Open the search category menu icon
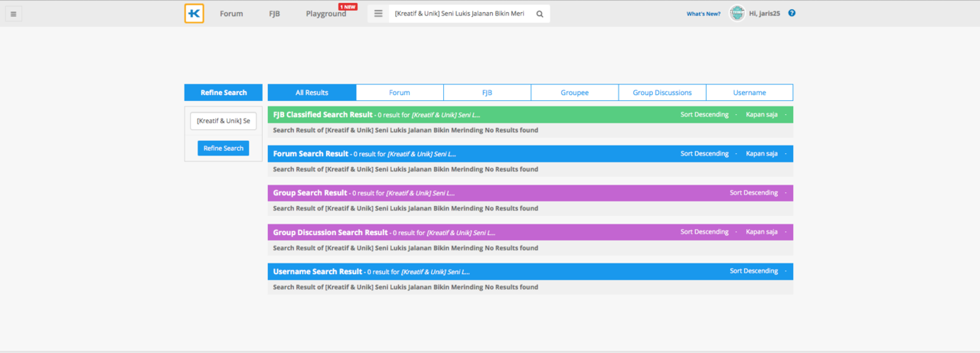Image resolution: width=980 pixels, height=353 pixels. (378, 13)
